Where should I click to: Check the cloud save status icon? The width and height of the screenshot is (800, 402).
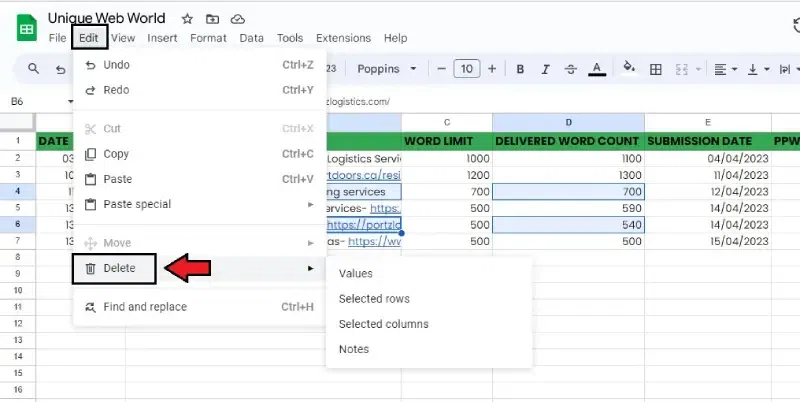tap(238, 19)
